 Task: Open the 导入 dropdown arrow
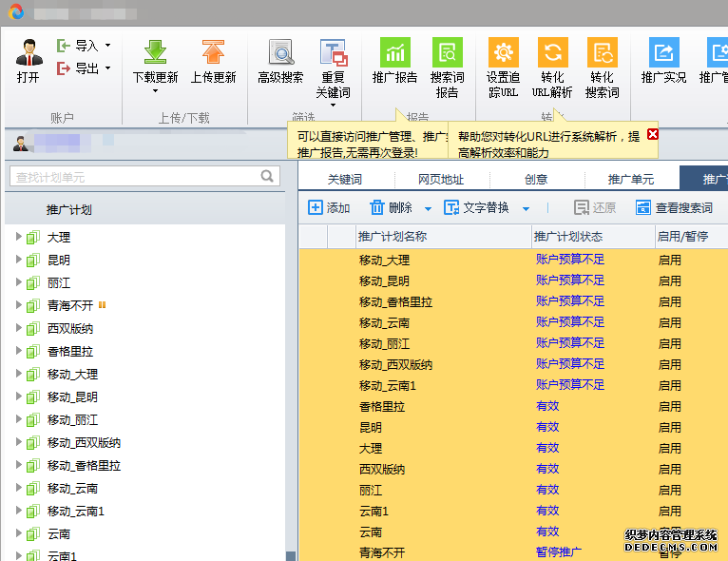pos(107,45)
